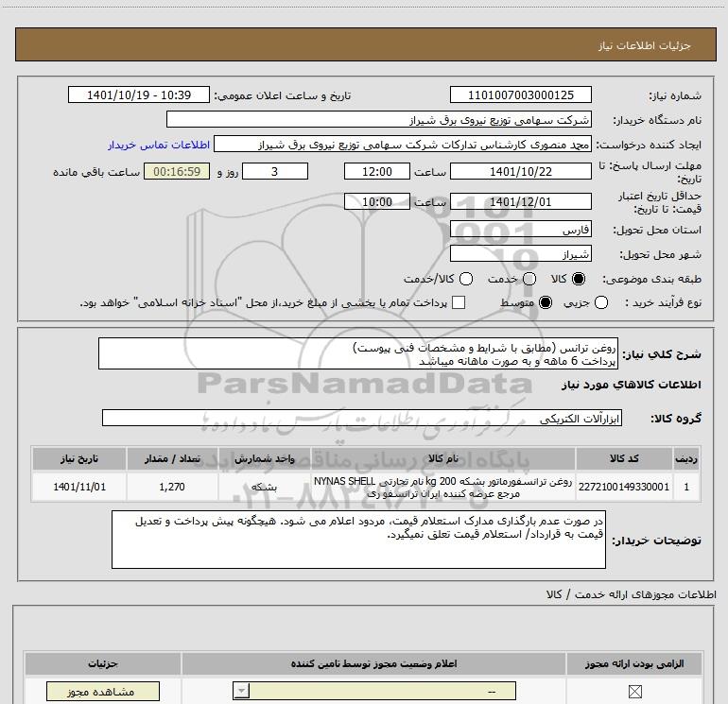Click the price validity time 10:00

click(377, 202)
